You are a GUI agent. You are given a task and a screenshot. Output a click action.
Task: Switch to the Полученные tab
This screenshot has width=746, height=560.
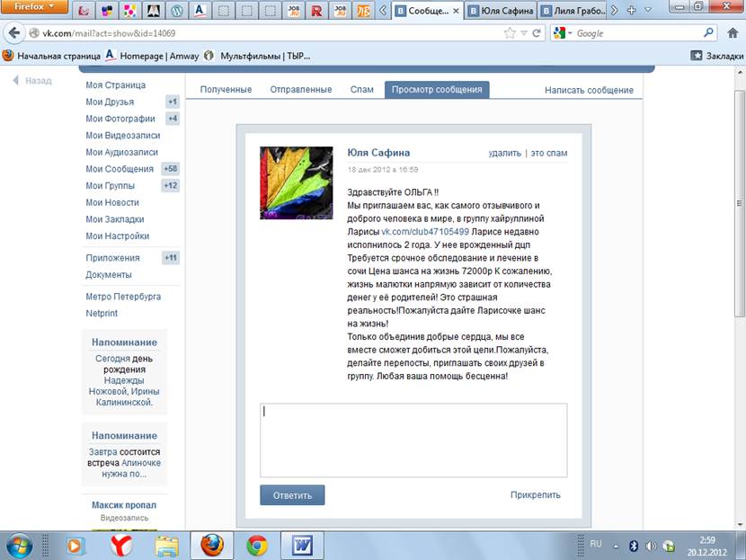coord(226,90)
